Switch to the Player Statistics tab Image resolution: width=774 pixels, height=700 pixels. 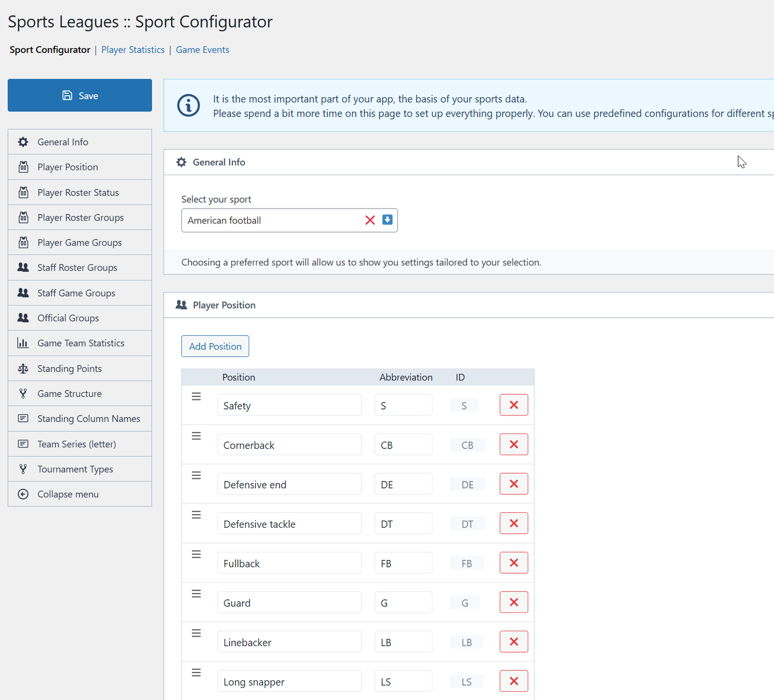(133, 50)
